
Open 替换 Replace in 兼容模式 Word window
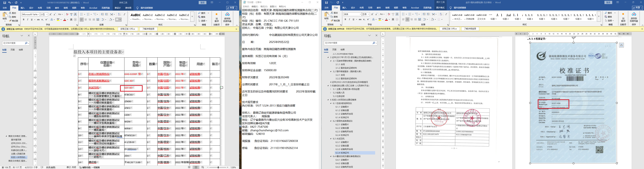[x=202, y=17]
